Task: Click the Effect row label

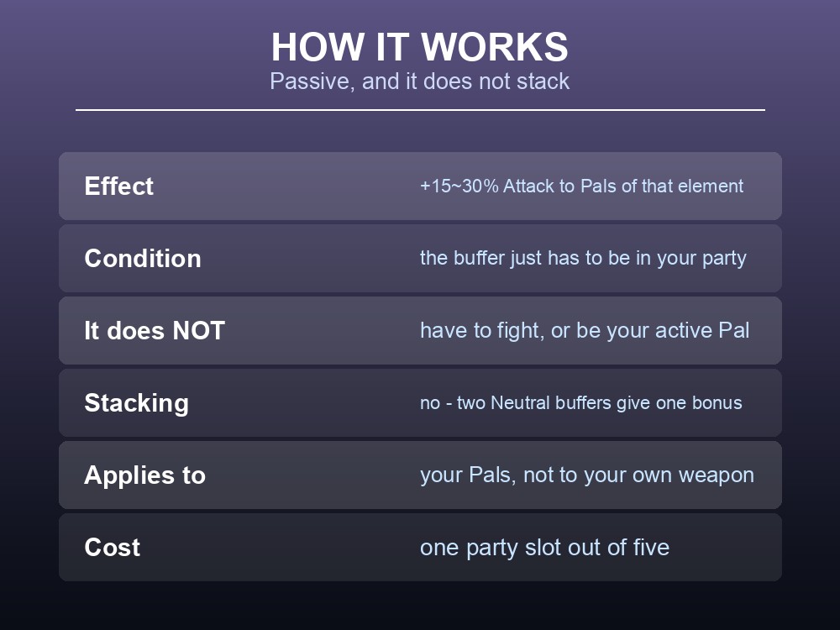Action: click(119, 186)
